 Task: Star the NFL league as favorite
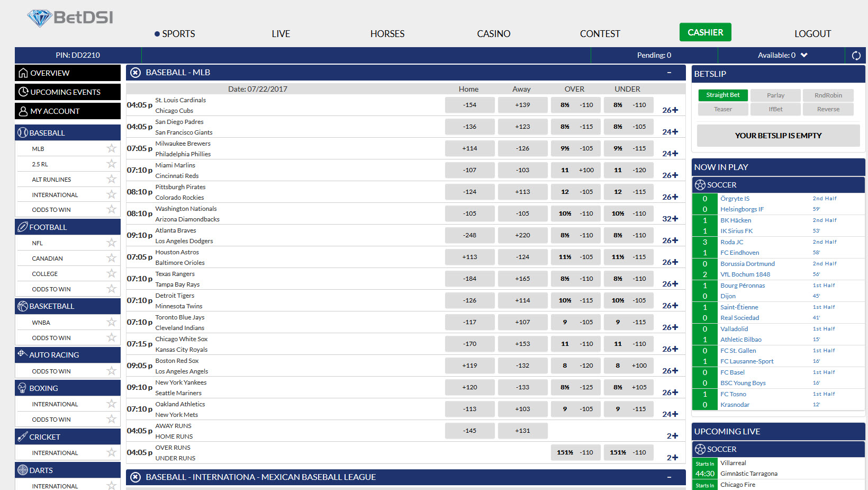[x=111, y=243]
